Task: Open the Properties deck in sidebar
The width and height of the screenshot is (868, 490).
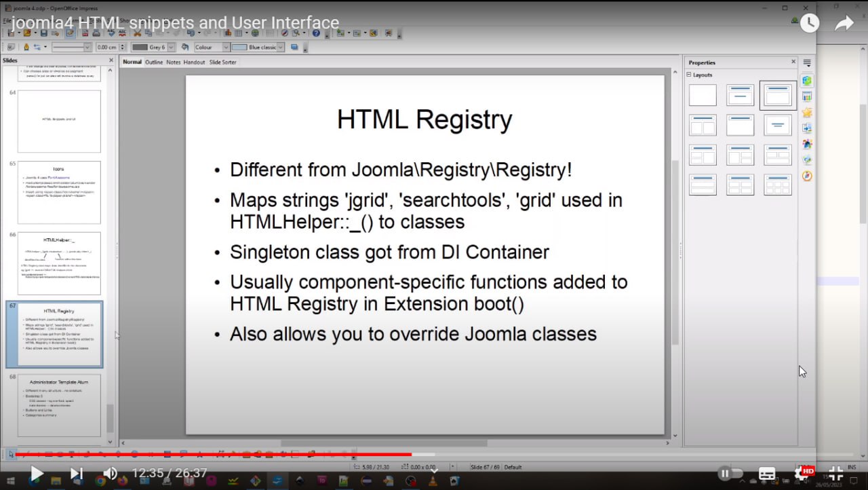Action: (807, 81)
